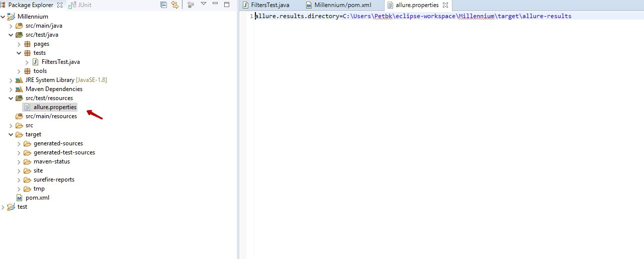Click line number 1 in editor gutter

point(252,16)
